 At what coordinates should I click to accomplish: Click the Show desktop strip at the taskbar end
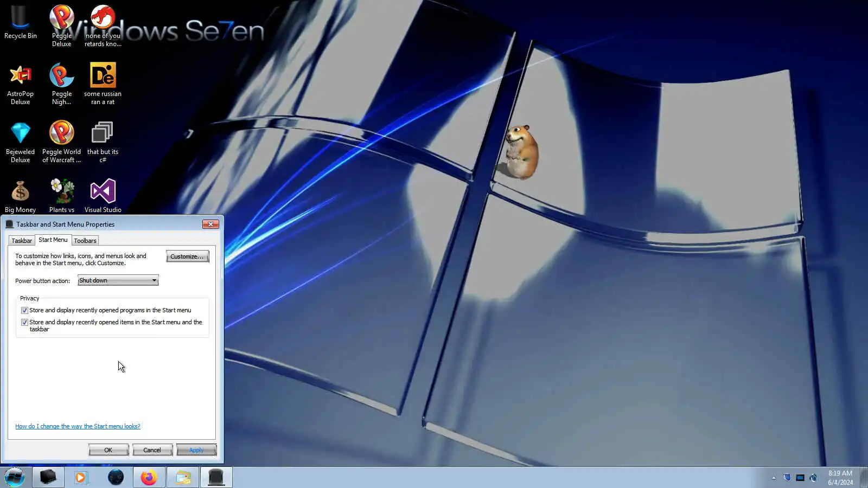pyautogui.click(x=864, y=477)
